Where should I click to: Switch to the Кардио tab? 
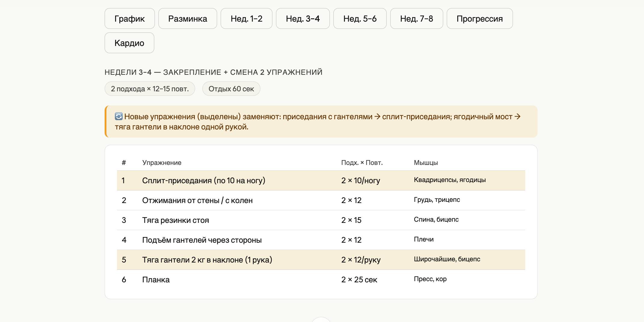pyautogui.click(x=129, y=43)
